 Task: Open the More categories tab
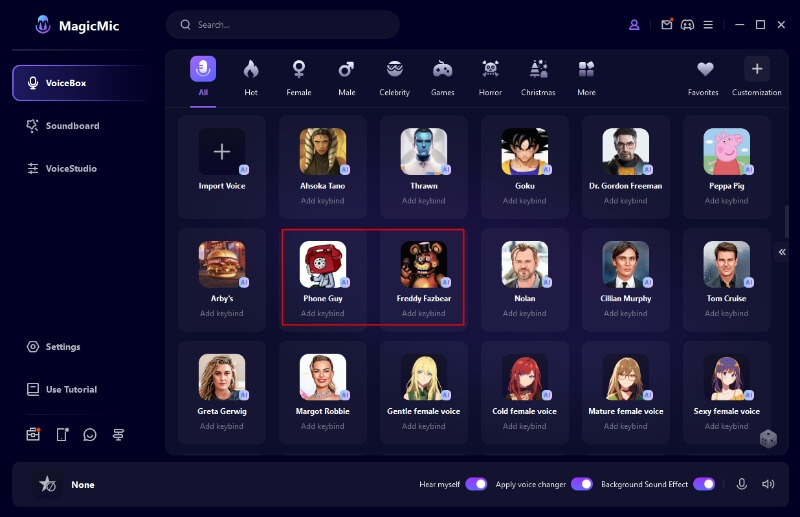(586, 77)
